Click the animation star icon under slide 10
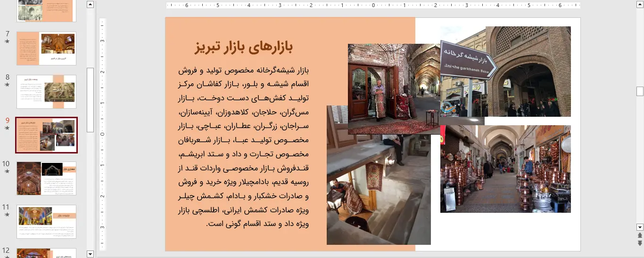This screenshot has height=258, width=644. [x=7, y=171]
